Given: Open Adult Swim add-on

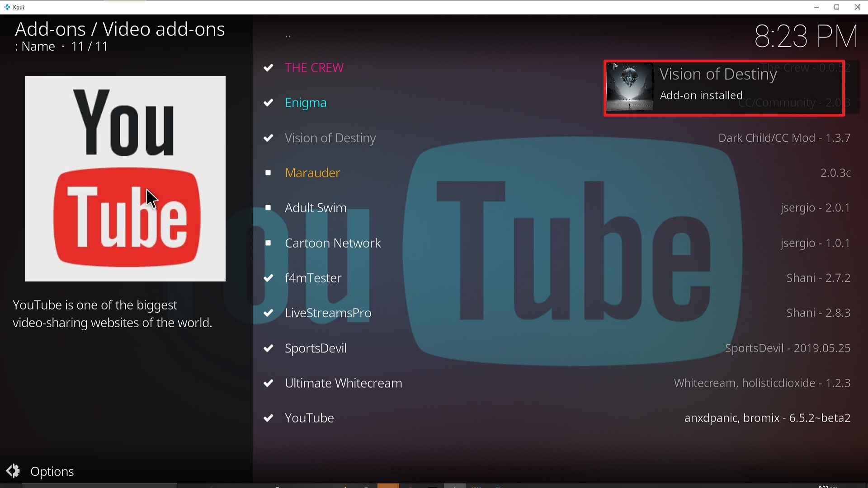Looking at the screenshot, I should (x=316, y=208).
